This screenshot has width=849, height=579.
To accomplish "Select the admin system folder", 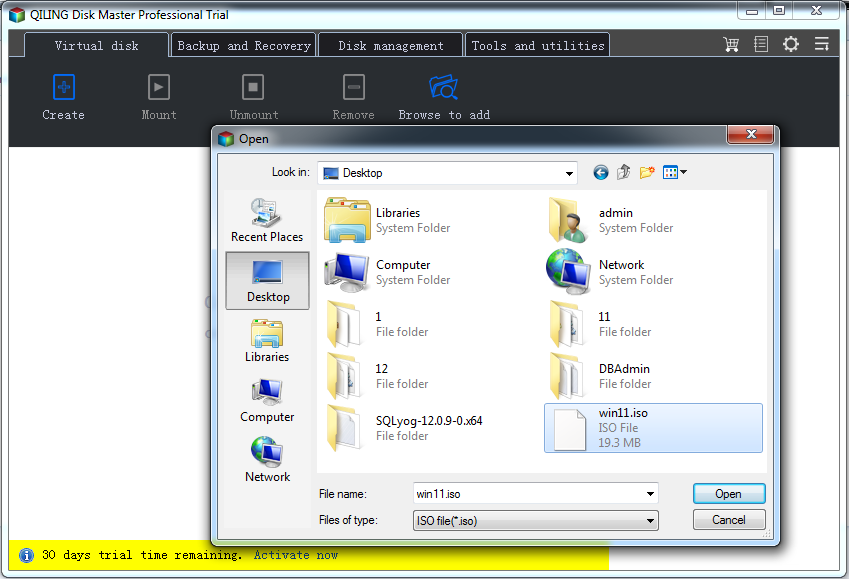I will tap(611, 220).
